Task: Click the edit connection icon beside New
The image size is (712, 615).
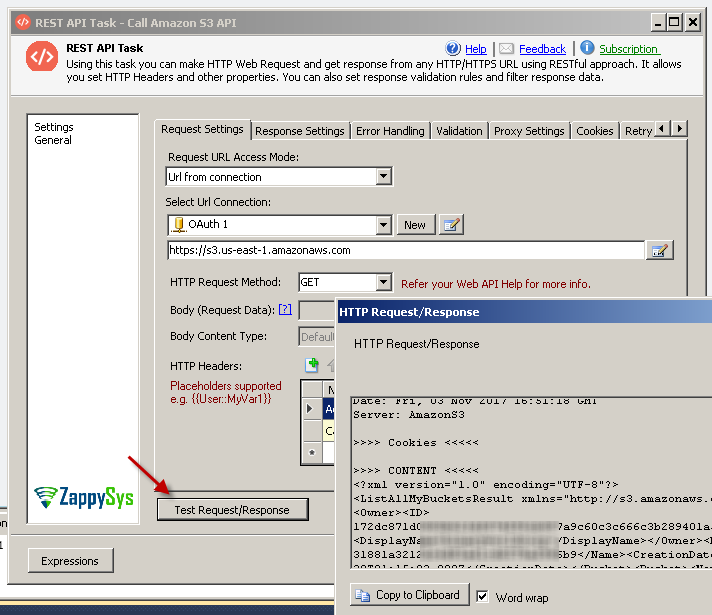Action: [451, 225]
